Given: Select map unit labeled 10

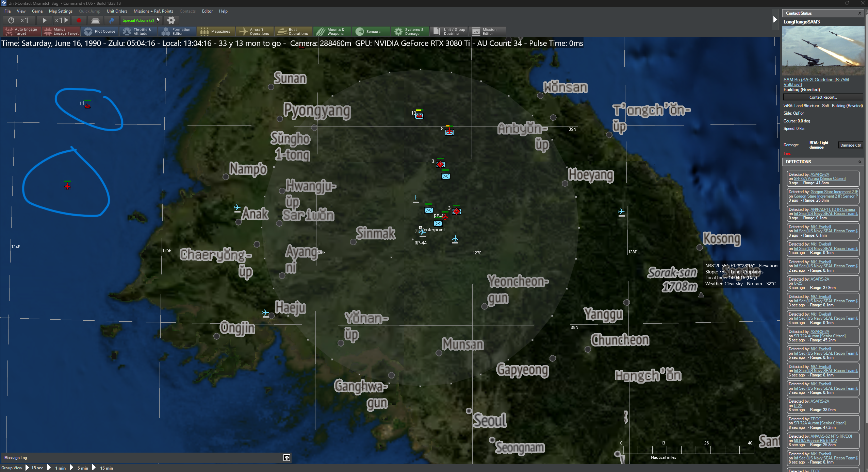Looking at the screenshot, I should [419, 115].
